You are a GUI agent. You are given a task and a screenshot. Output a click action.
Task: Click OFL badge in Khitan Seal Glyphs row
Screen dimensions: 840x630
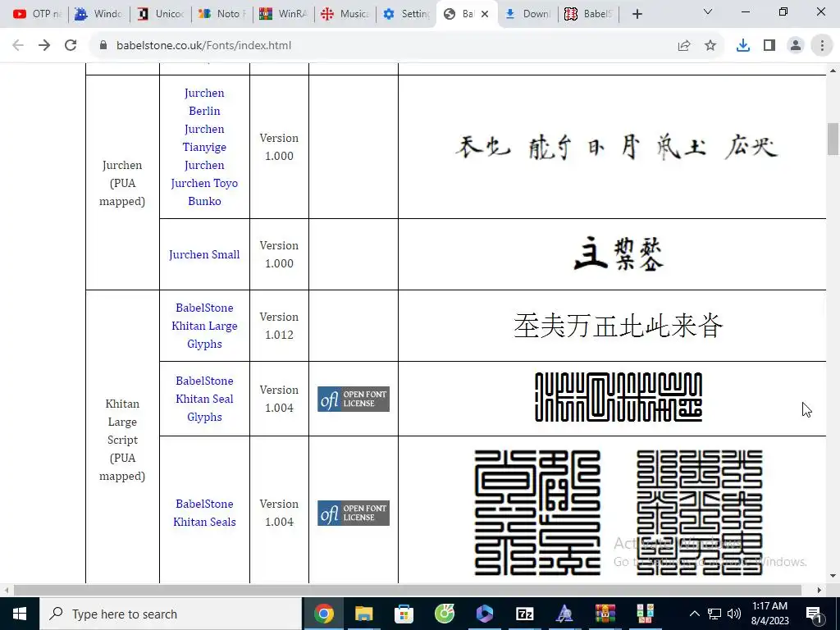tap(354, 399)
